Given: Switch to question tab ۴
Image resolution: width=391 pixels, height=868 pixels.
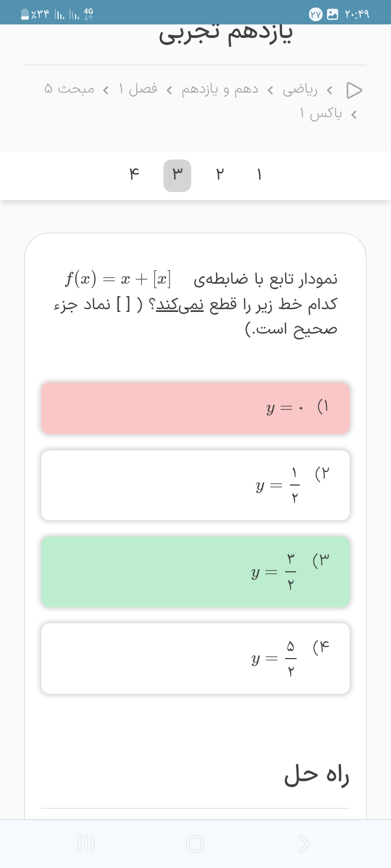Looking at the screenshot, I should (134, 175).
